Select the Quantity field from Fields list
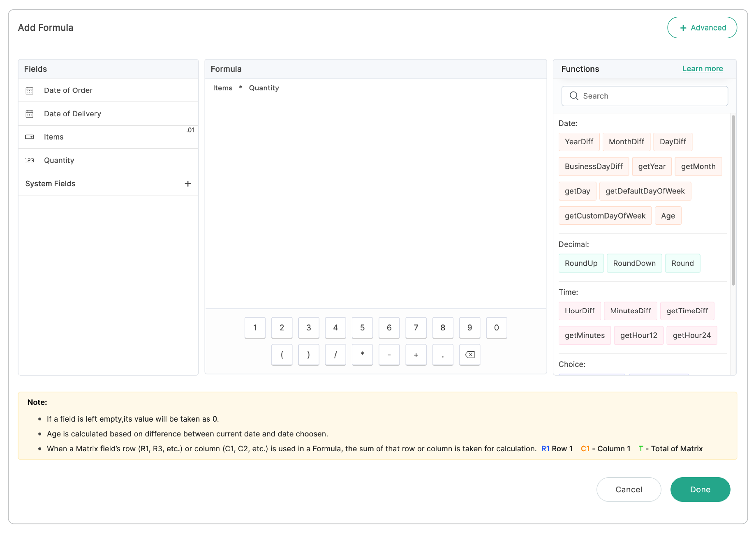Screen dimensions: 756x533 (59, 160)
